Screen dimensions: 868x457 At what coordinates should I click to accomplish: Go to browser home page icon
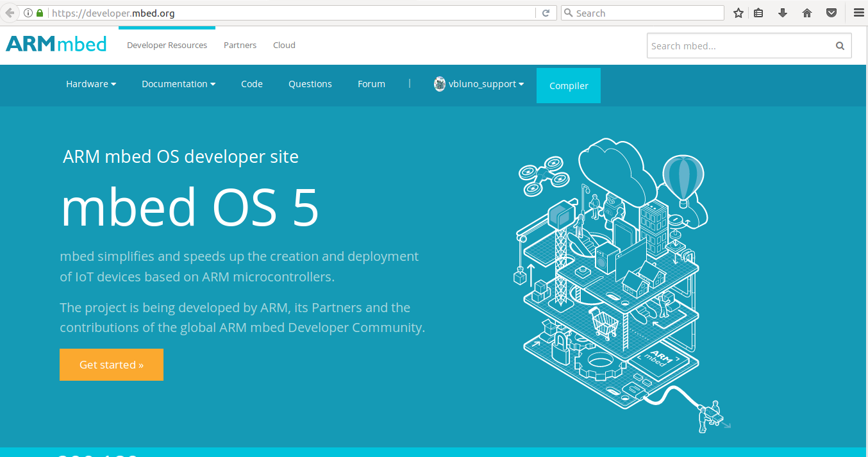coord(807,13)
